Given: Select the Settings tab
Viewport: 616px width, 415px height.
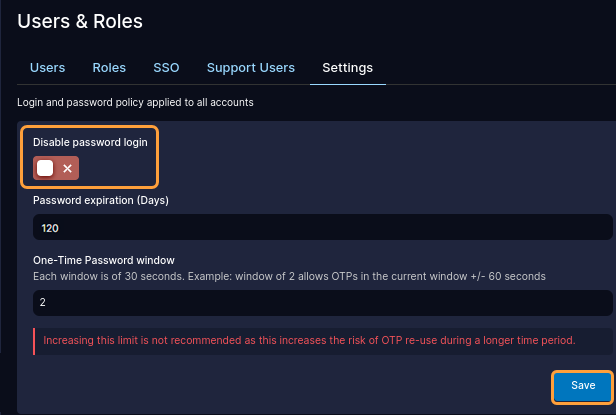Looking at the screenshot, I should pos(347,68).
